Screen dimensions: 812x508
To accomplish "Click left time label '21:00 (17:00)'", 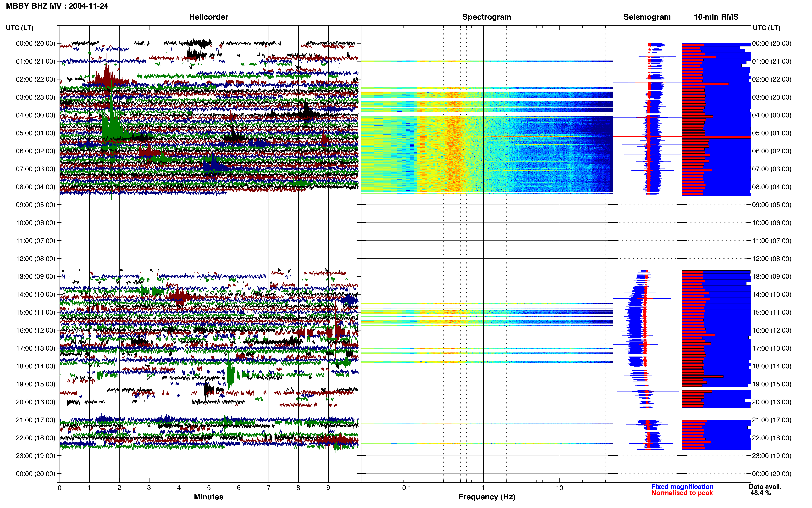I will click(x=36, y=420).
